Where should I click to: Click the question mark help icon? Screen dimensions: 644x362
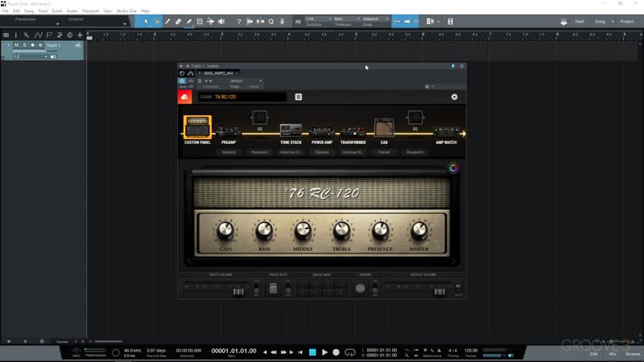tap(239, 22)
